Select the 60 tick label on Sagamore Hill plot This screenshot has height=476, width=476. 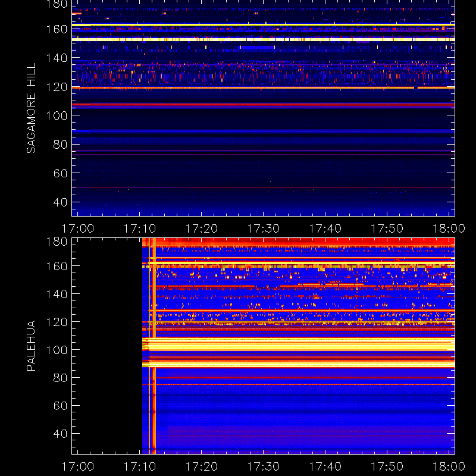click(x=60, y=173)
